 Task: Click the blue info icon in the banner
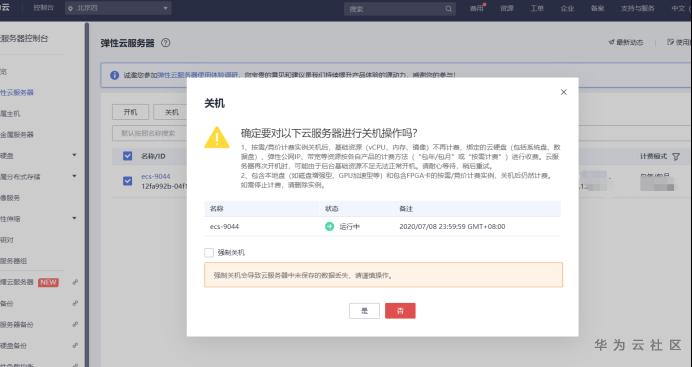point(114,75)
